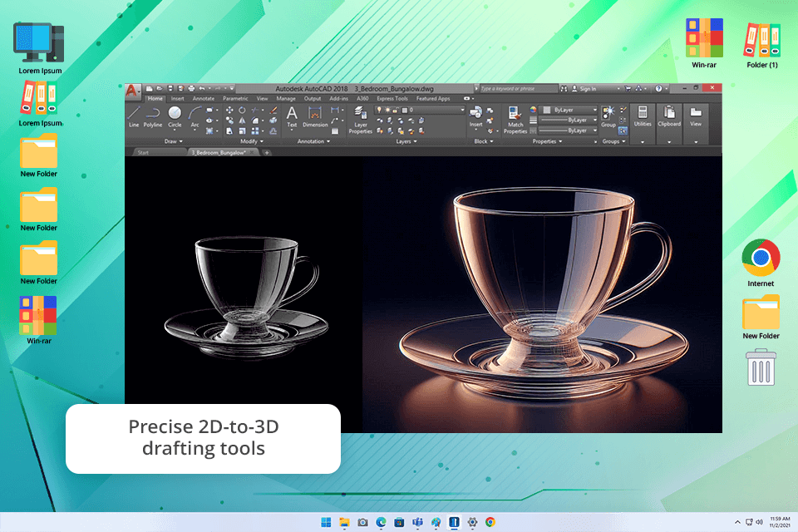
Task: Switch to the Insert ribbon tab
Action: coord(178,99)
